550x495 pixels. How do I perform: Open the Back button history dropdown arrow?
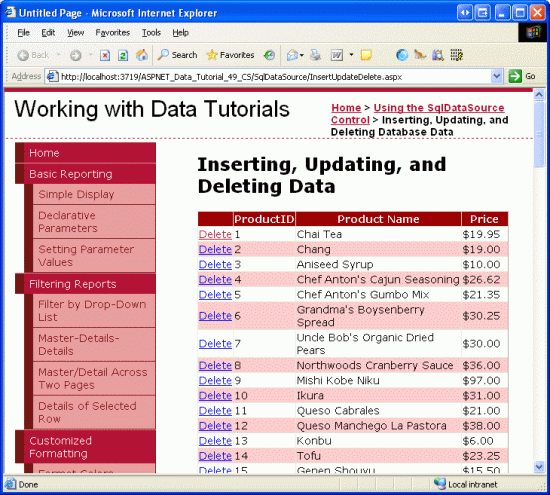click(x=58, y=55)
